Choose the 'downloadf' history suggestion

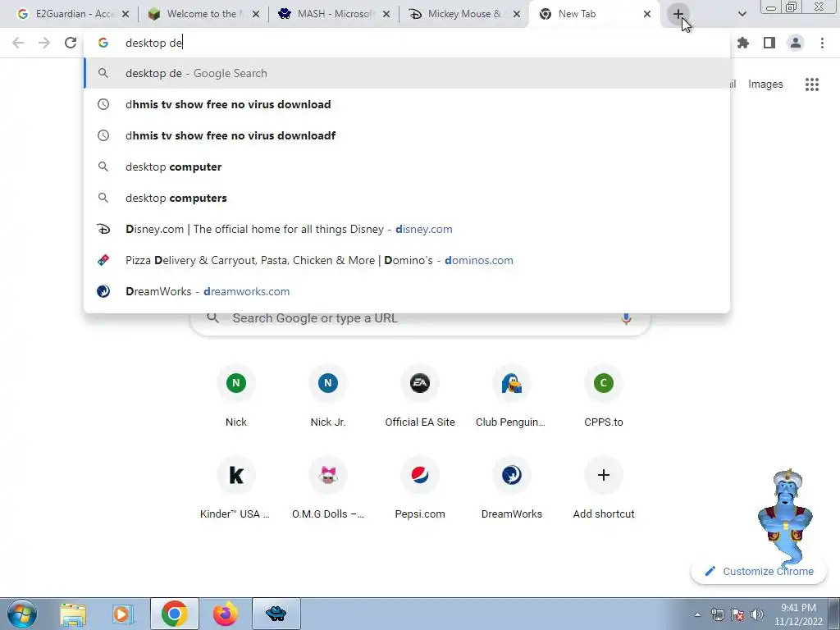coord(407,135)
